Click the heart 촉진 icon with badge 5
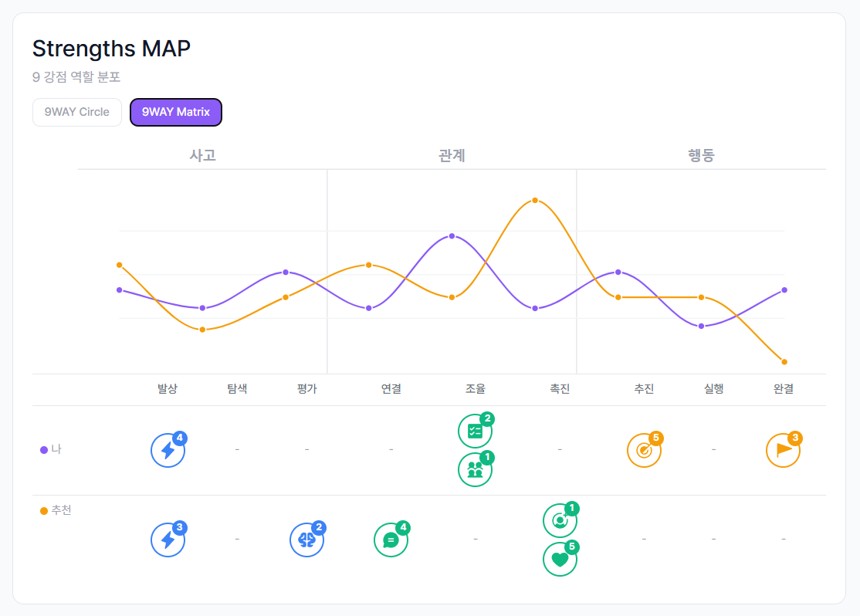860x616 pixels. click(x=560, y=559)
